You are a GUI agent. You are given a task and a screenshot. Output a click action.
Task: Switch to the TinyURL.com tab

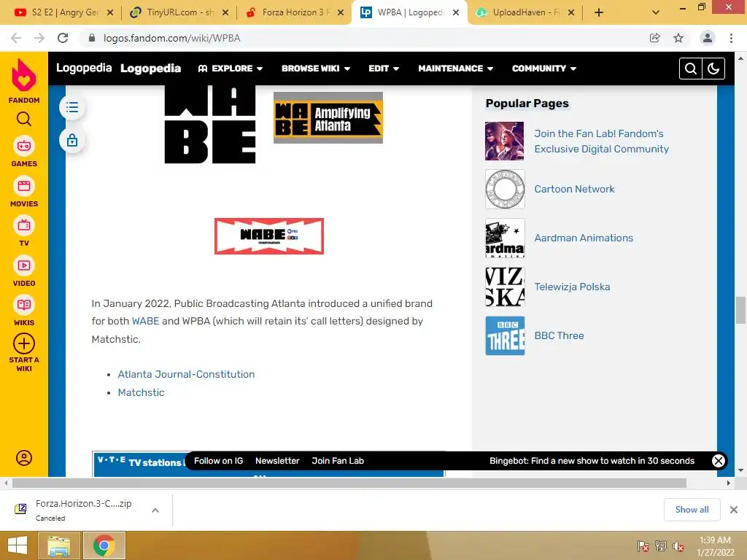179,12
